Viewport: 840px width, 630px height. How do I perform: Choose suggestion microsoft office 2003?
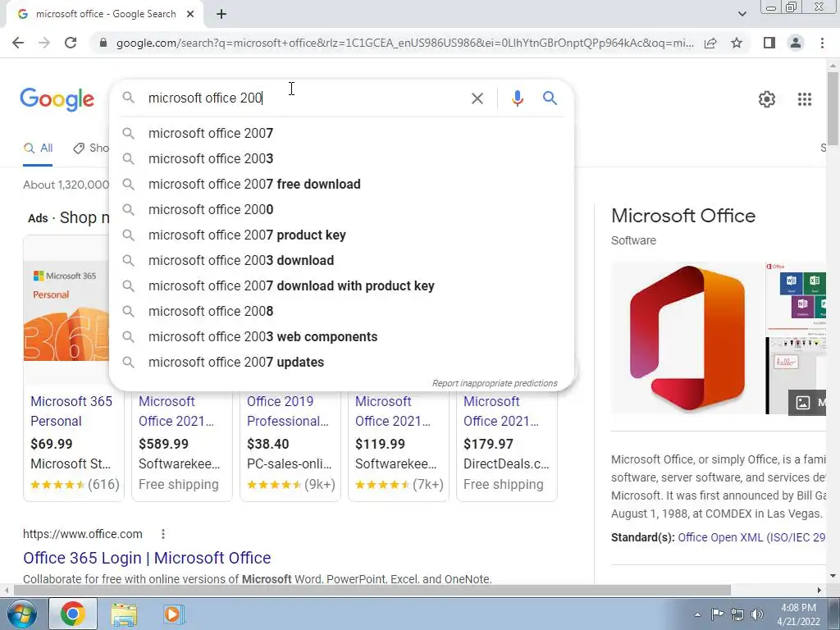(x=342, y=158)
